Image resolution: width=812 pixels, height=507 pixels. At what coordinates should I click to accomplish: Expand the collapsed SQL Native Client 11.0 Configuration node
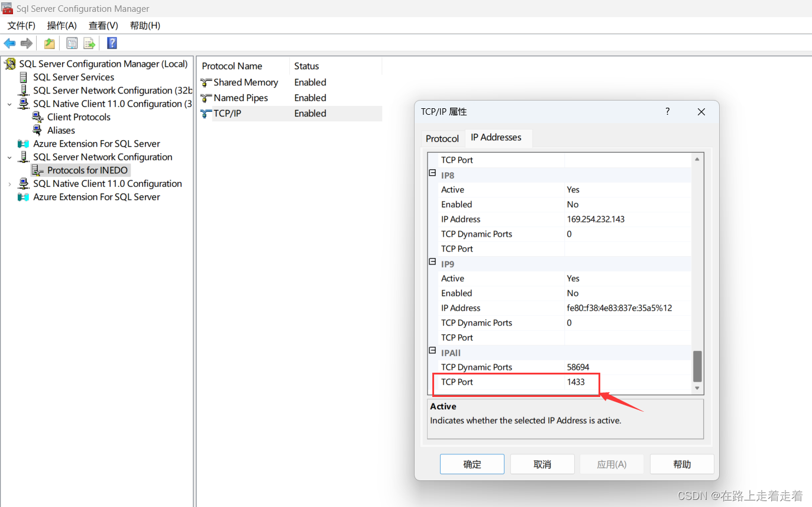point(9,184)
